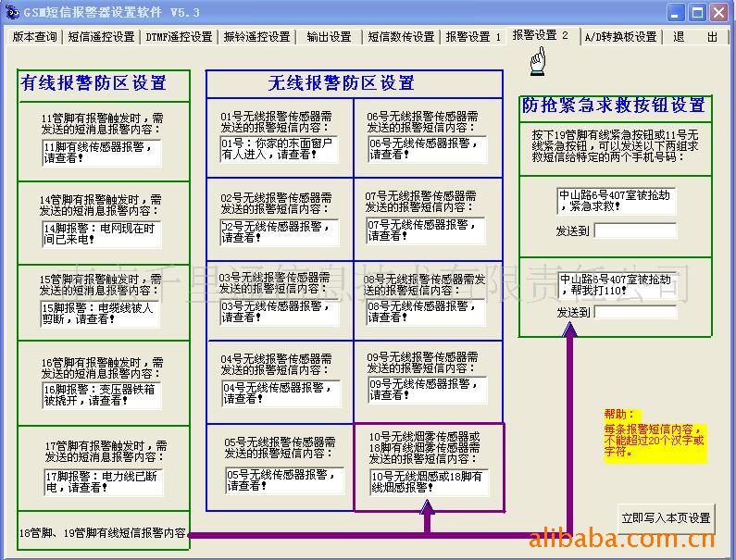Select the 报警设置 1 tab

[x=473, y=37]
